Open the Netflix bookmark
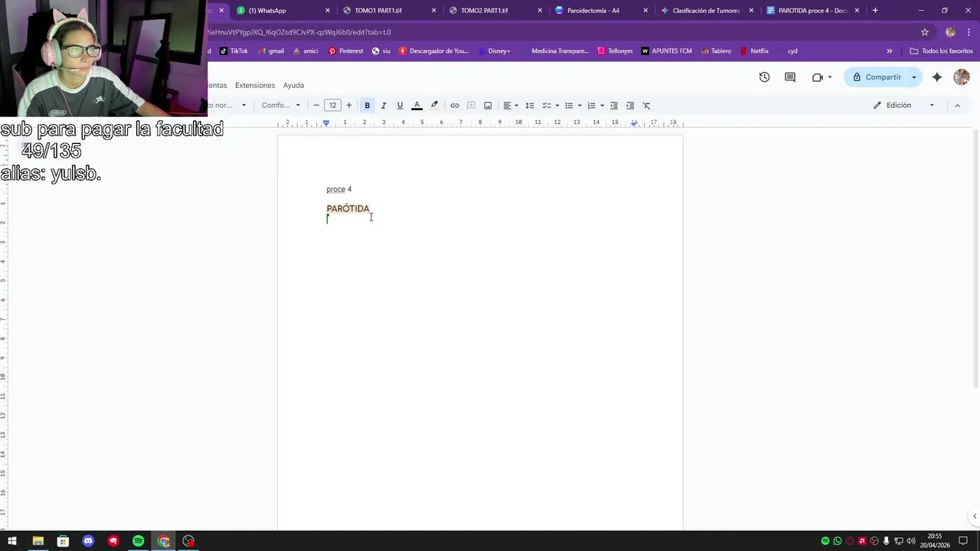This screenshot has height=551, width=980. tap(754, 51)
